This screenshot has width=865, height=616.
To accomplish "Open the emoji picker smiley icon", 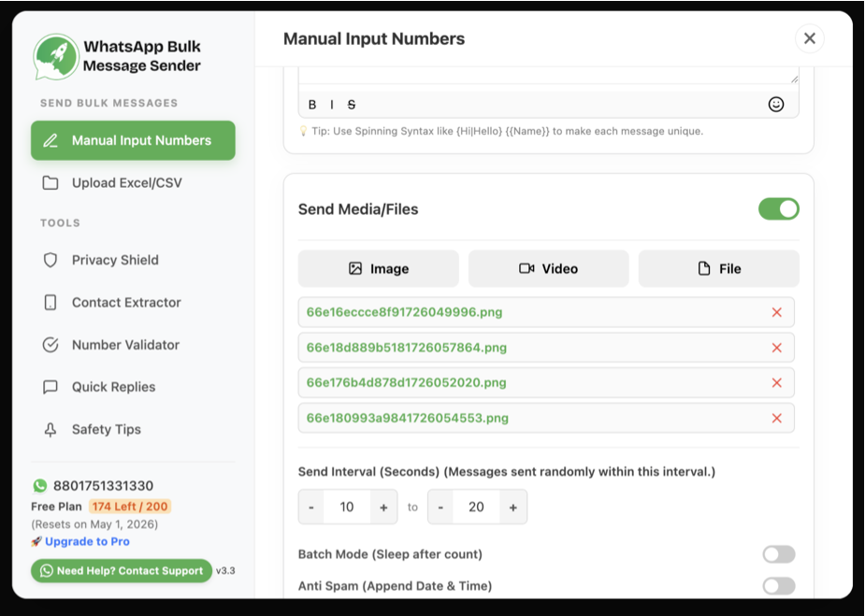I will pyautogui.click(x=775, y=105).
